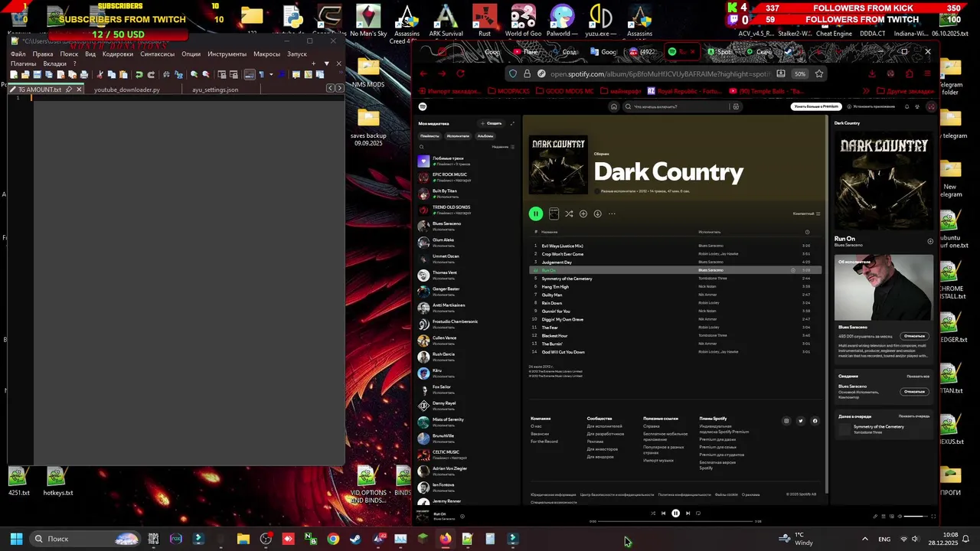Switch to ayu_settings.json tab
Image resolution: width=980 pixels, height=551 pixels.
(215, 90)
